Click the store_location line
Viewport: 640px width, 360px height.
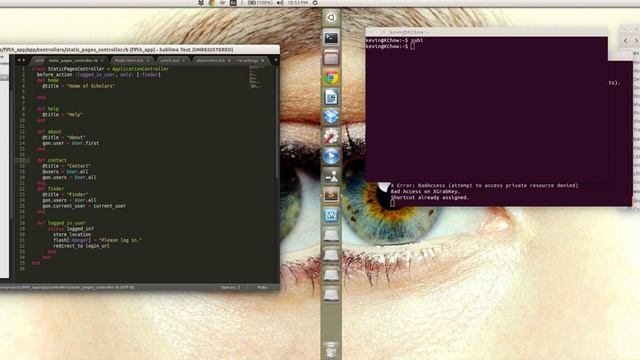[72, 235]
